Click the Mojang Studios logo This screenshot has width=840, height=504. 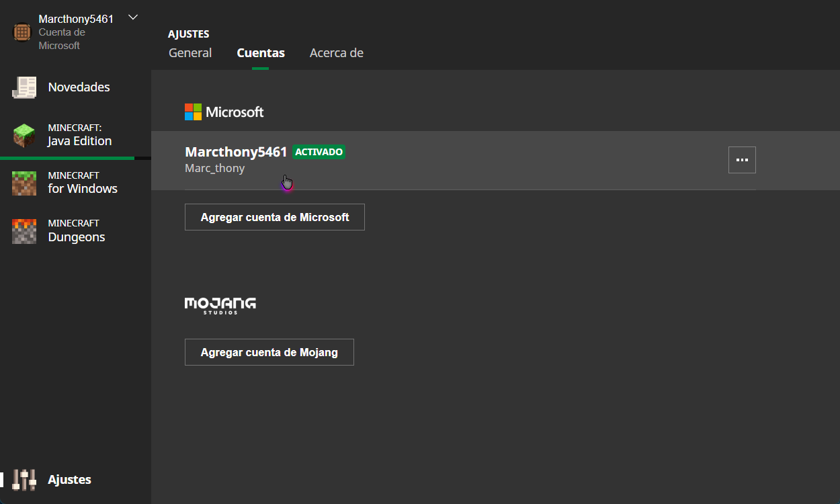pos(220,306)
